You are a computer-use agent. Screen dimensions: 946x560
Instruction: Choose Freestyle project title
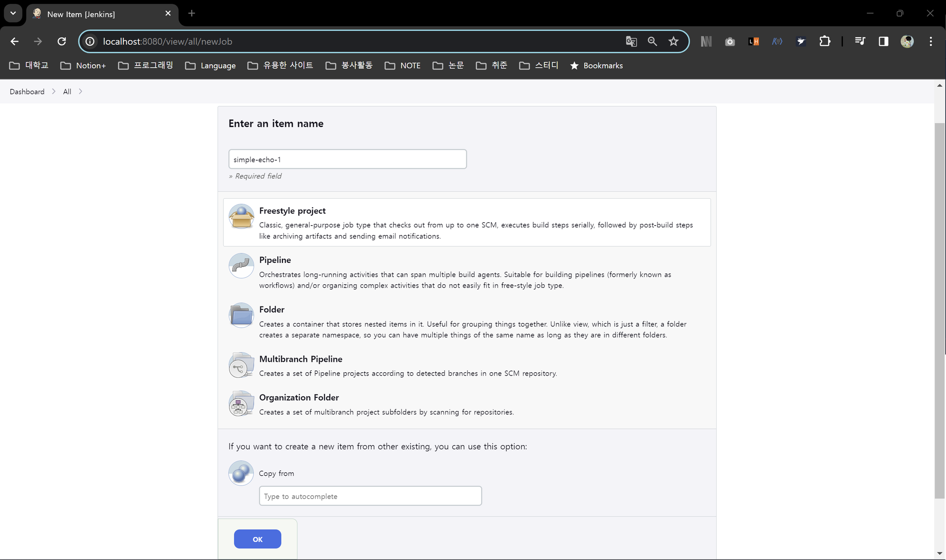[x=292, y=210]
